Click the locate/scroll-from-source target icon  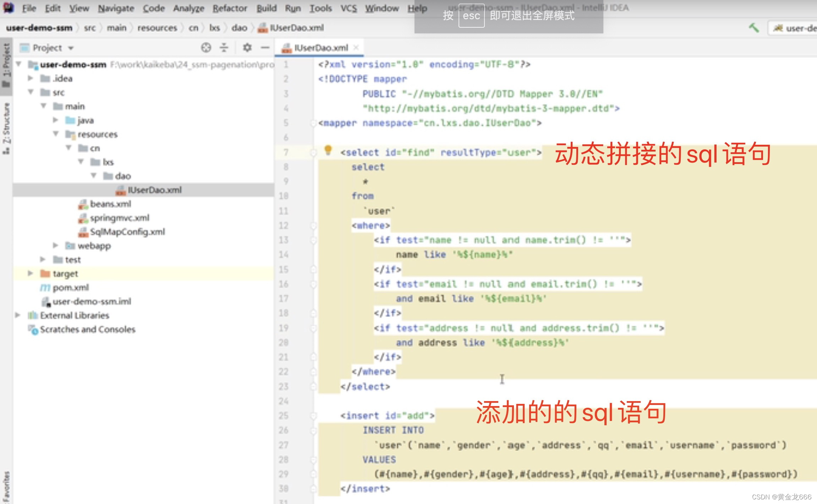coord(206,48)
